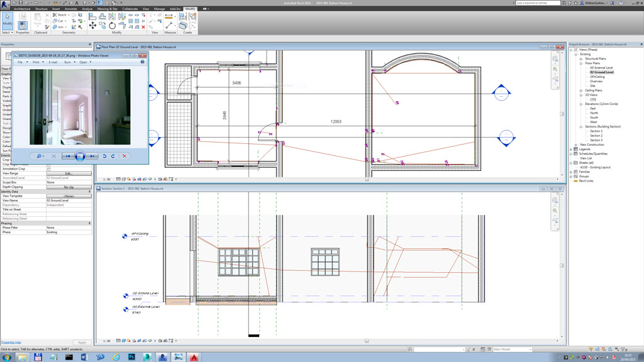Select the Offset tool in Modify panel

(x=103, y=16)
